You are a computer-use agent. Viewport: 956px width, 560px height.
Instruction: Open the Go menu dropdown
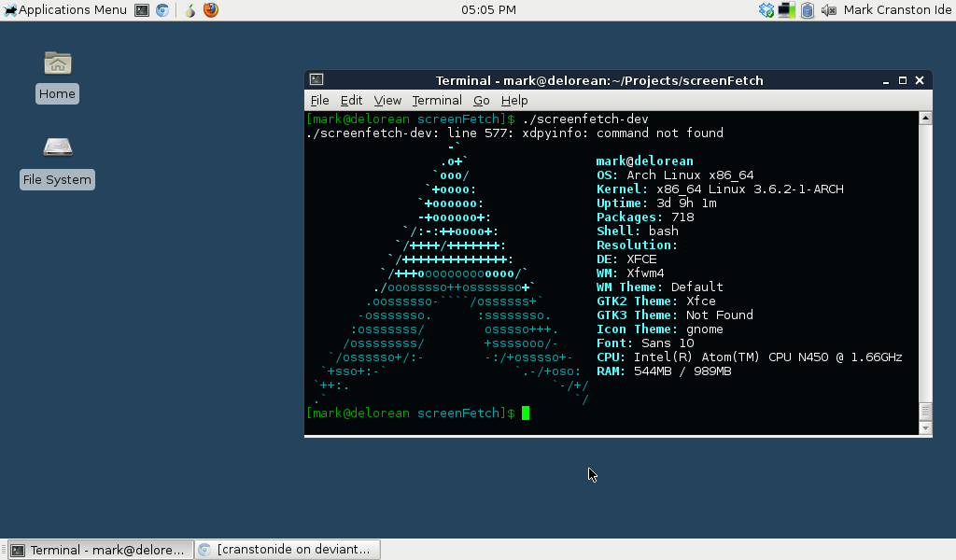click(x=481, y=100)
